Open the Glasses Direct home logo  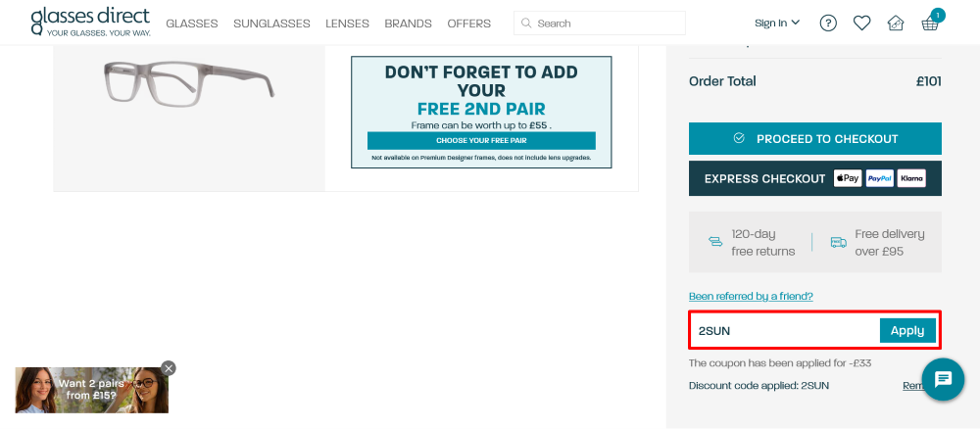coord(90,22)
